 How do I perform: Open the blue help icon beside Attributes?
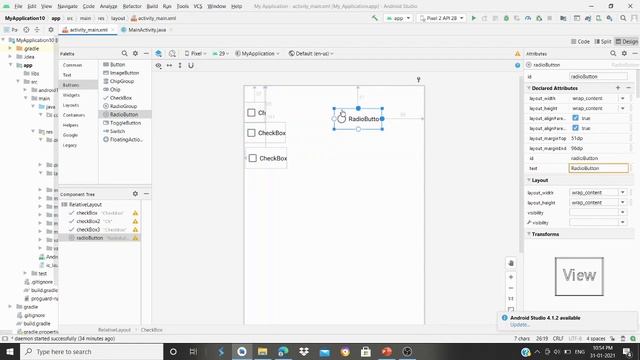518,65
